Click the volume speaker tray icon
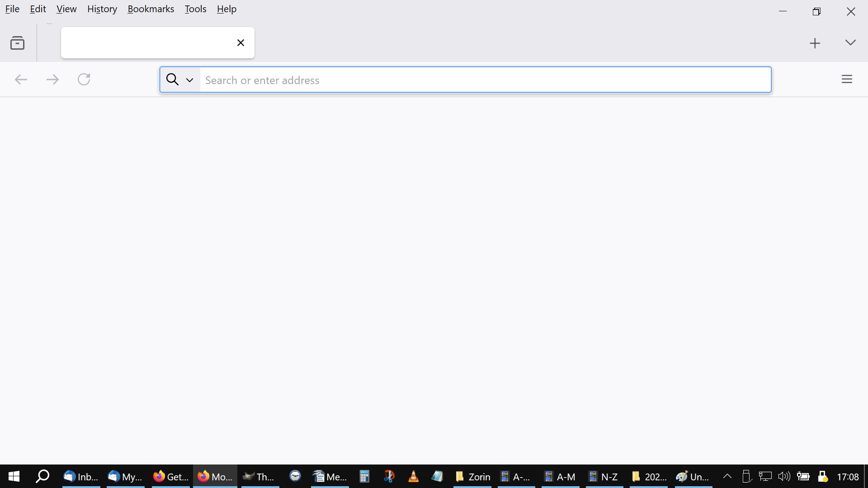 coord(784,477)
